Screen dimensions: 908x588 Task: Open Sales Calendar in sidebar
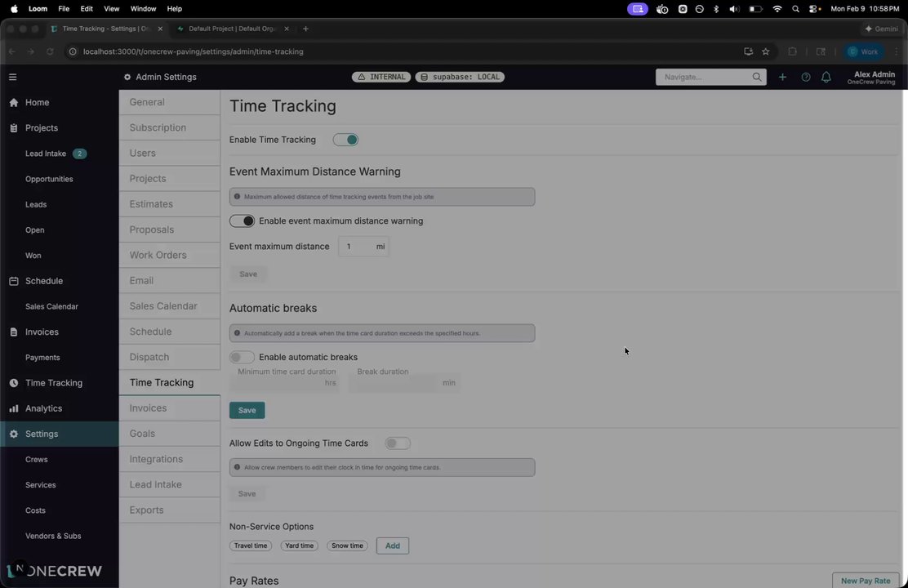tap(51, 306)
